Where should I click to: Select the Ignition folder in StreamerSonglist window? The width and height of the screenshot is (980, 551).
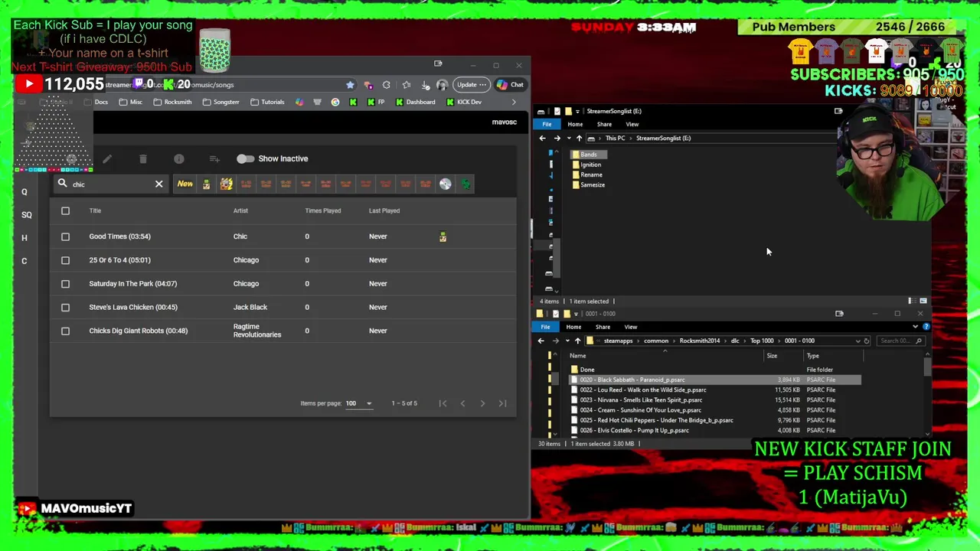(x=586, y=165)
